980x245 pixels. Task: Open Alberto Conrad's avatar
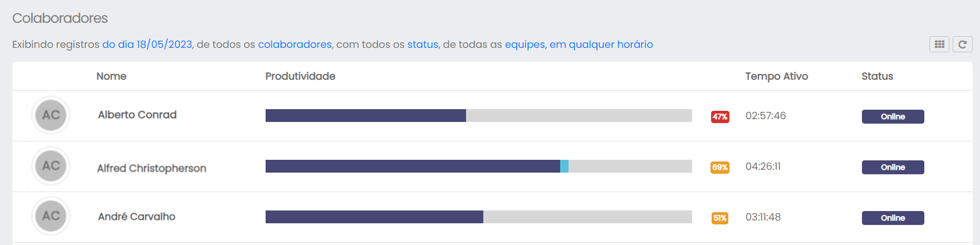(51, 115)
